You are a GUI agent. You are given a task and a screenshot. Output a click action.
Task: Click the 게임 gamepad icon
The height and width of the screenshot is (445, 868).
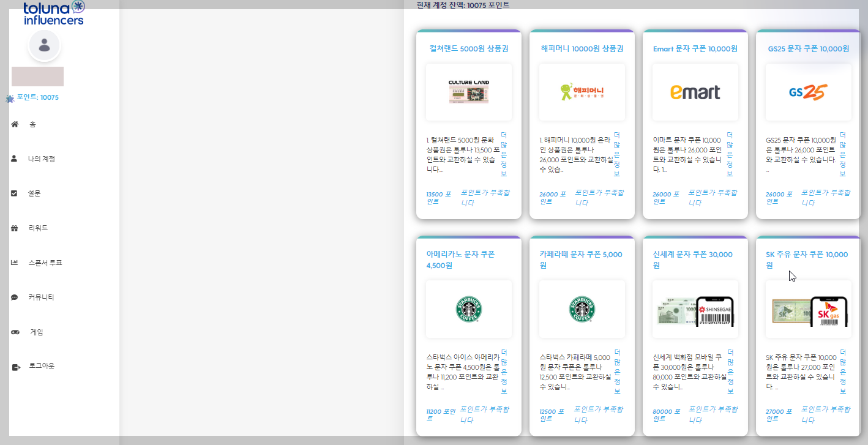point(15,332)
